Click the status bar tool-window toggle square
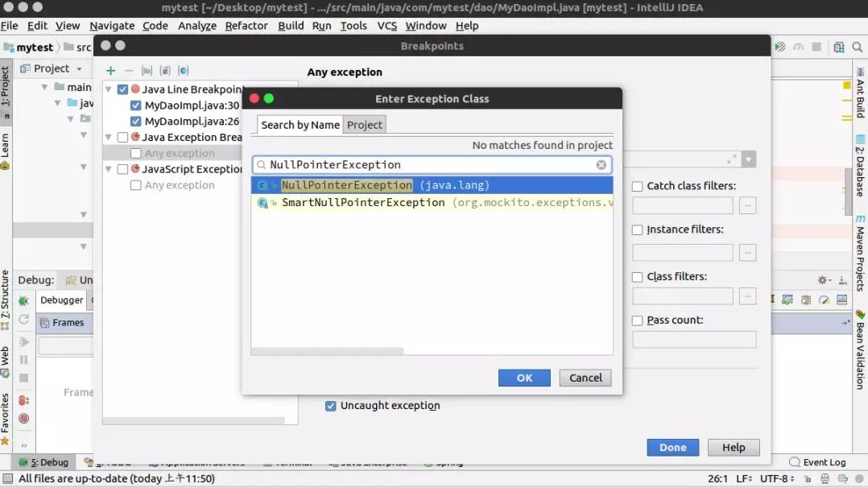 tap(7, 478)
